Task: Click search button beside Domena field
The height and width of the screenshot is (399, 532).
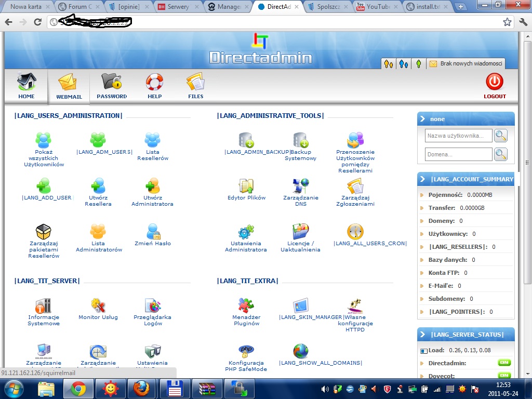Action: click(x=501, y=154)
